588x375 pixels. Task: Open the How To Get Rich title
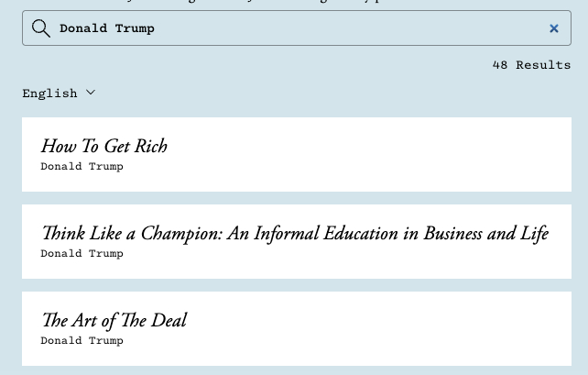[x=103, y=146]
